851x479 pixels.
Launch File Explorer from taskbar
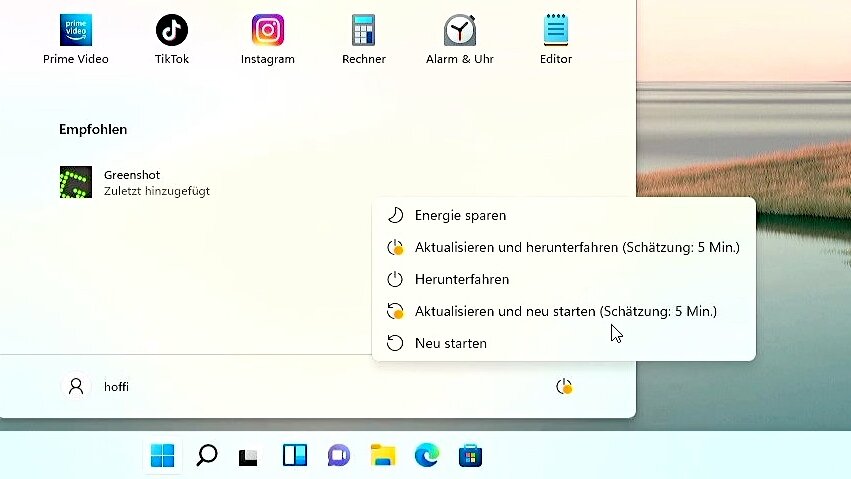coord(383,457)
